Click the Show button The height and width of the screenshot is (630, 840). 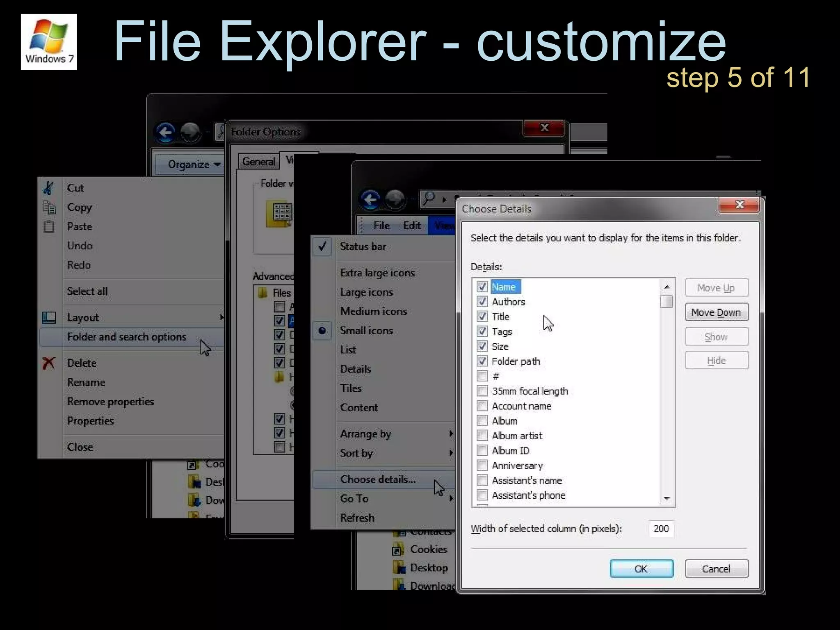coord(717,337)
